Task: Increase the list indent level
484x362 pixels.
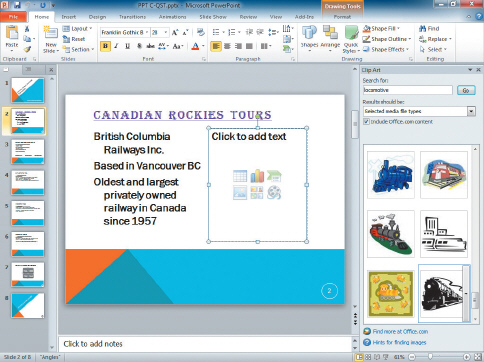Action: tap(260, 32)
